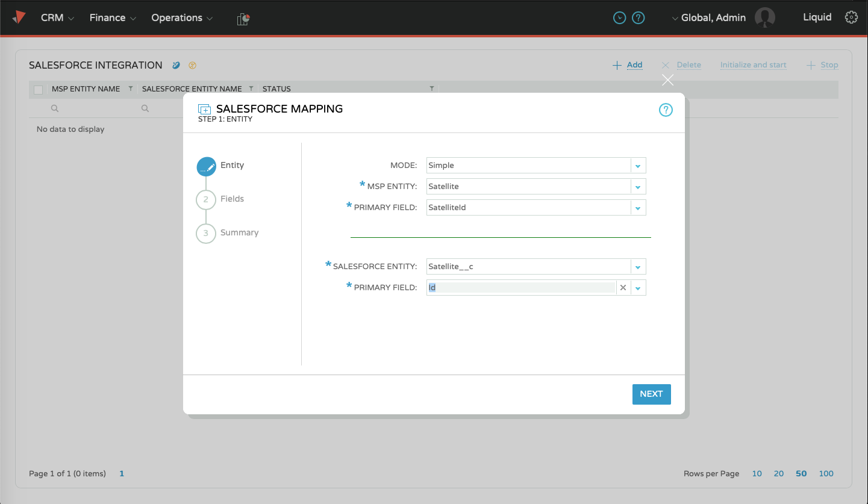Screen dimensions: 868x504
Task: Click the Liquid theme label
Action: (817, 17)
